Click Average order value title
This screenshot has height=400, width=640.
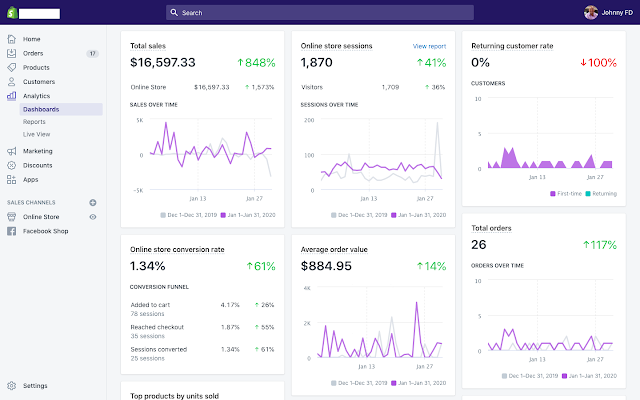click(x=334, y=249)
